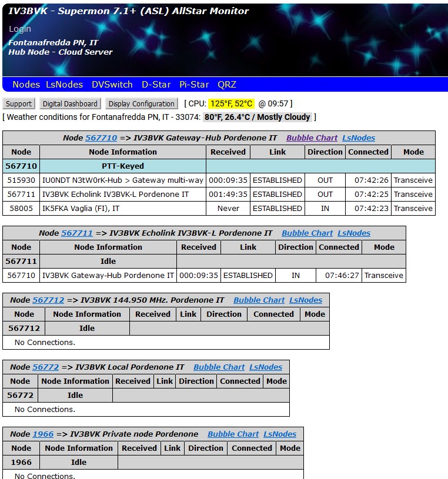This screenshot has height=479, width=448.
Task: Open Bubble Chart for node 567712
Action: tap(259, 300)
